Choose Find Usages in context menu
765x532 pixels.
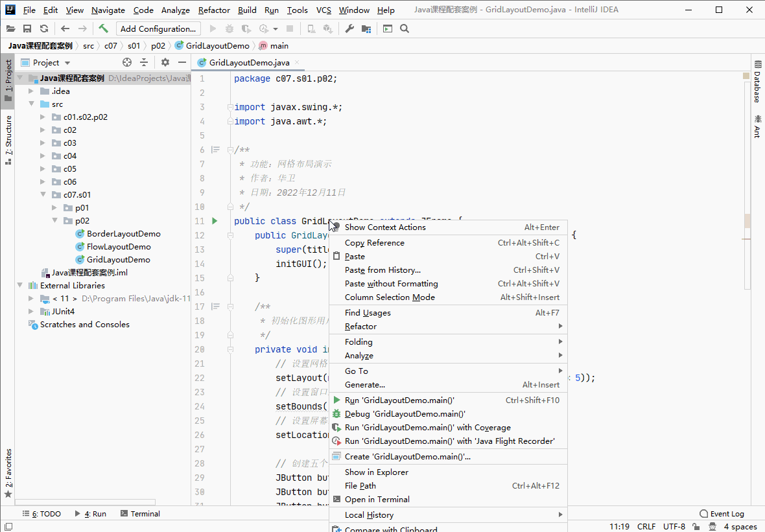point(449,312)
